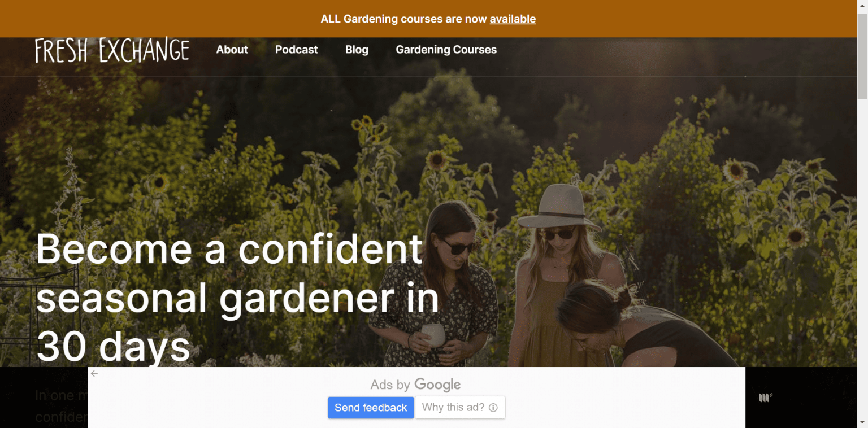868x428 pixels.
Task: Click the 'Ads by' label text
Action: click(390, 385)
